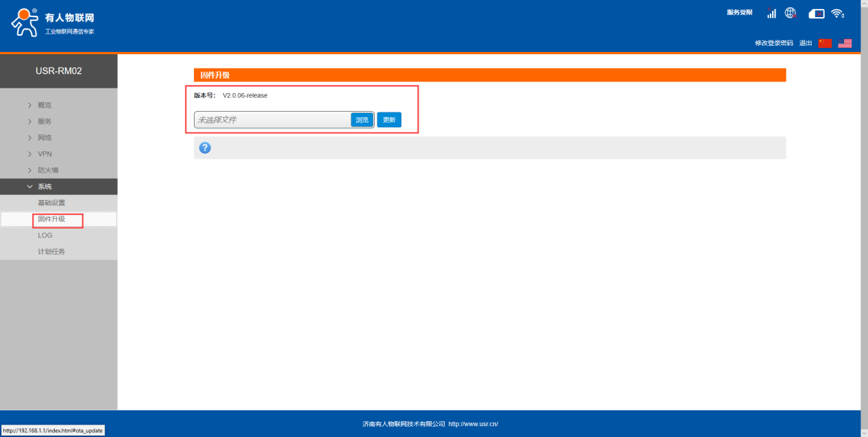Expand the 概览 sidebar section
Viewport: 868px width, 437px height.
(45, 105)
